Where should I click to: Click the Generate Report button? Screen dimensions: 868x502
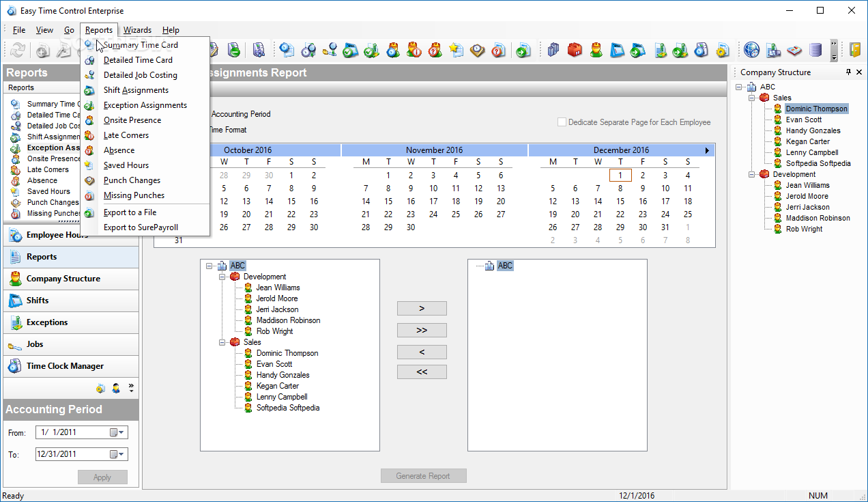423,476
